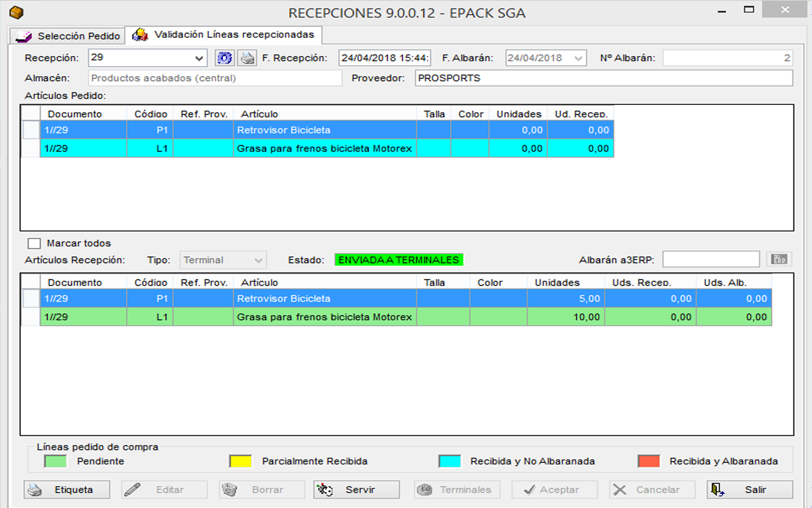Click the a3ERP export icon button
This screenshot has height=508, width=812.
coord(779,260)
